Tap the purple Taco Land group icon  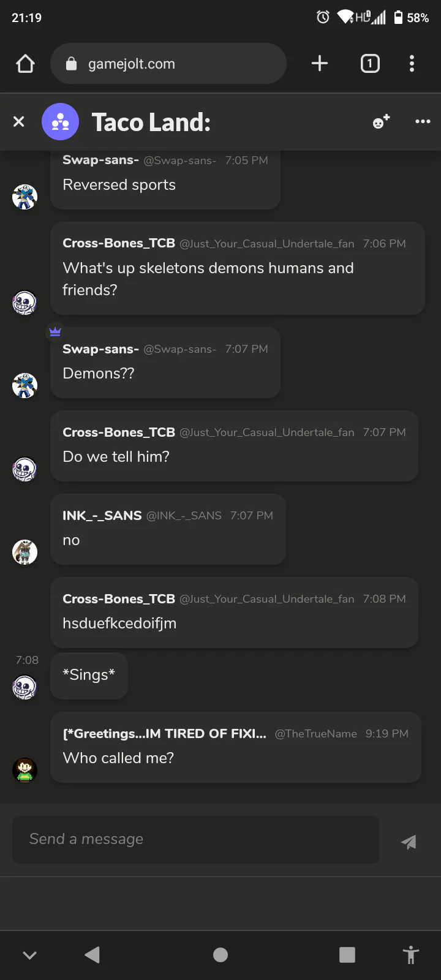[x=60, y=122]
